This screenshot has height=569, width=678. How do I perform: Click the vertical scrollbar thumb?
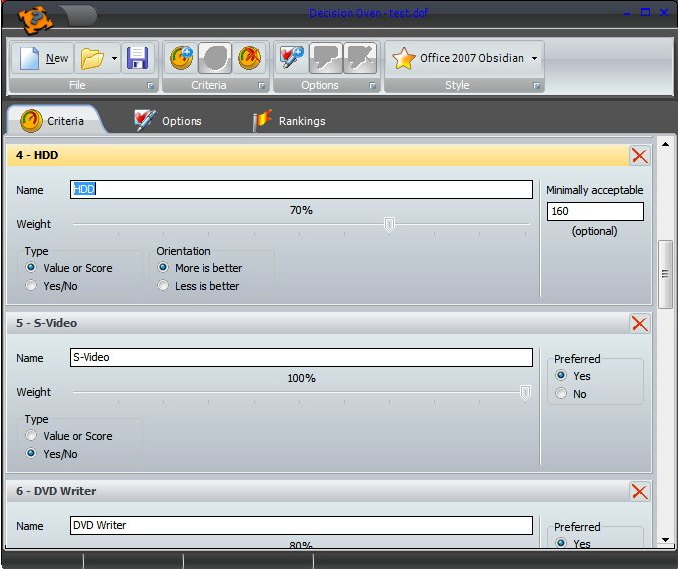665,274
